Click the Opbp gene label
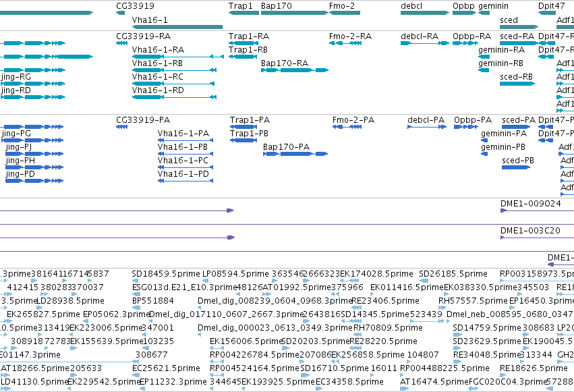The height and width of the screenshot is (392, 574). tap(463, 6)
